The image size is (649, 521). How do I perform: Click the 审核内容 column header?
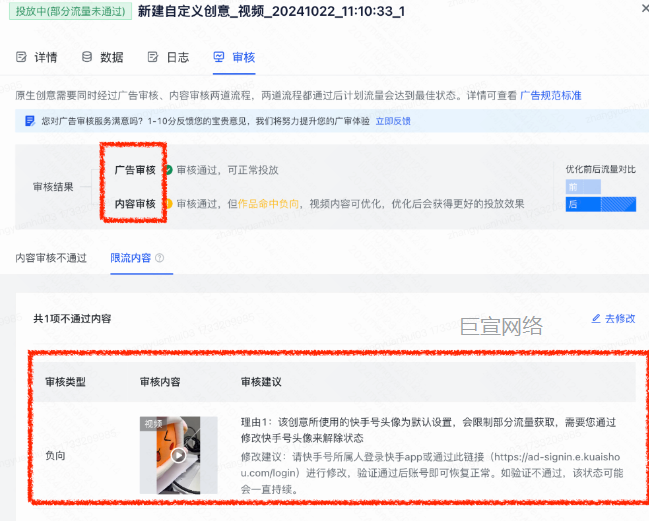coord(160,382)
